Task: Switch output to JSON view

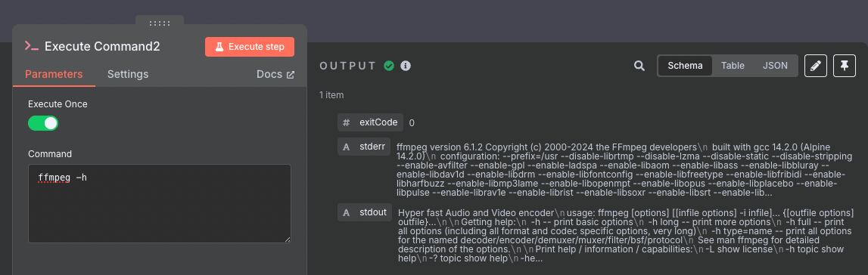Action: [775, 66]
